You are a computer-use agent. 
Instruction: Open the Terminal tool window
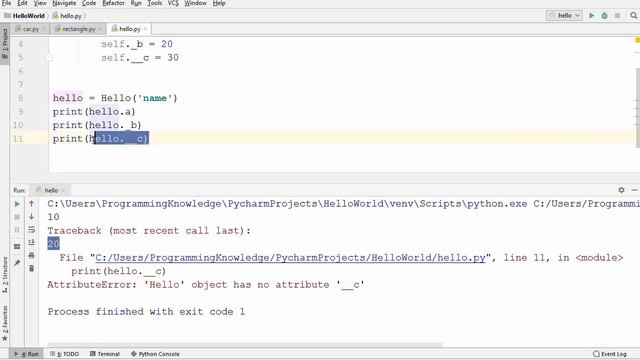point(104,354)
